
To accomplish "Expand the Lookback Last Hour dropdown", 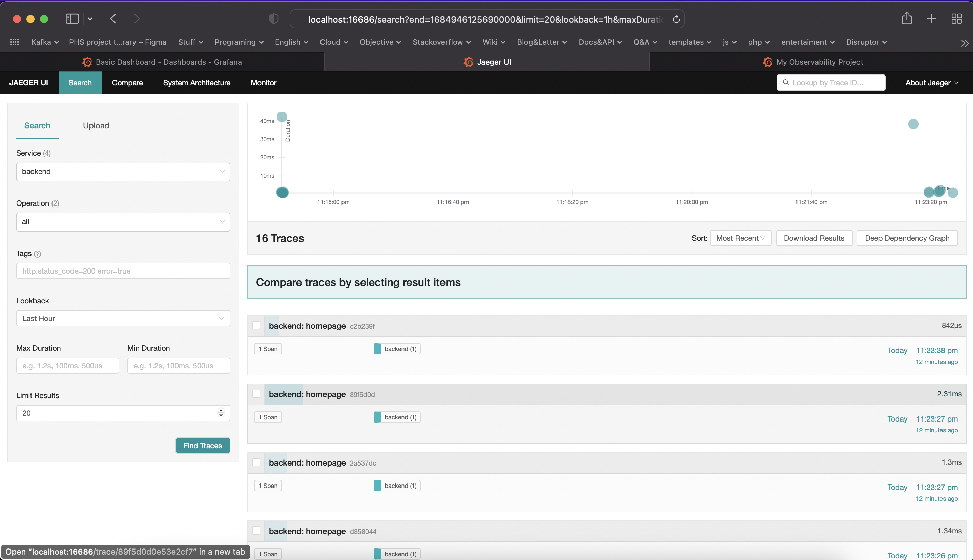I will click(123, 319).
